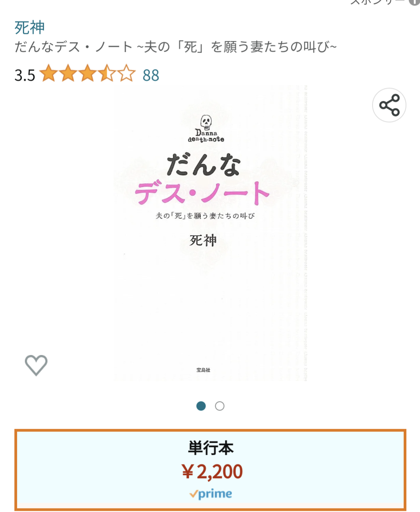Click the empty fifth star
Viewport: 420px width, 512px height.
point(126,74)
